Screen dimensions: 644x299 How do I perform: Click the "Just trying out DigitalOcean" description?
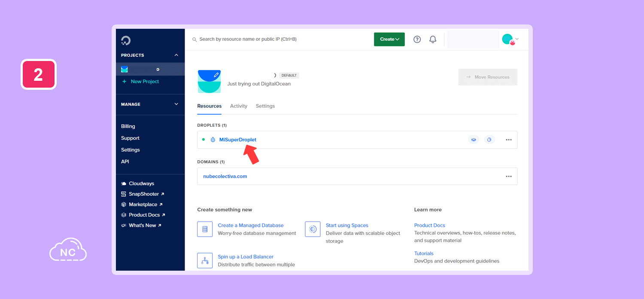click(x=259, y=84)
